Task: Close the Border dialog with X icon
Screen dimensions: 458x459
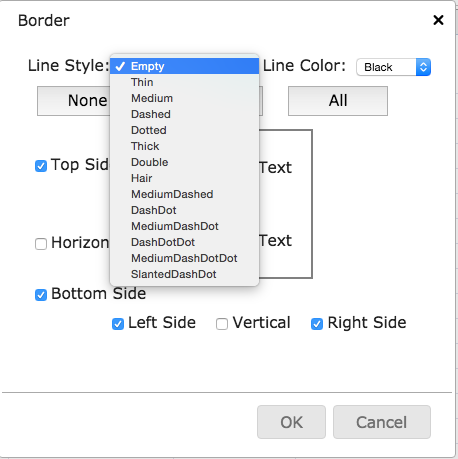Action: (x=438, y=20)
